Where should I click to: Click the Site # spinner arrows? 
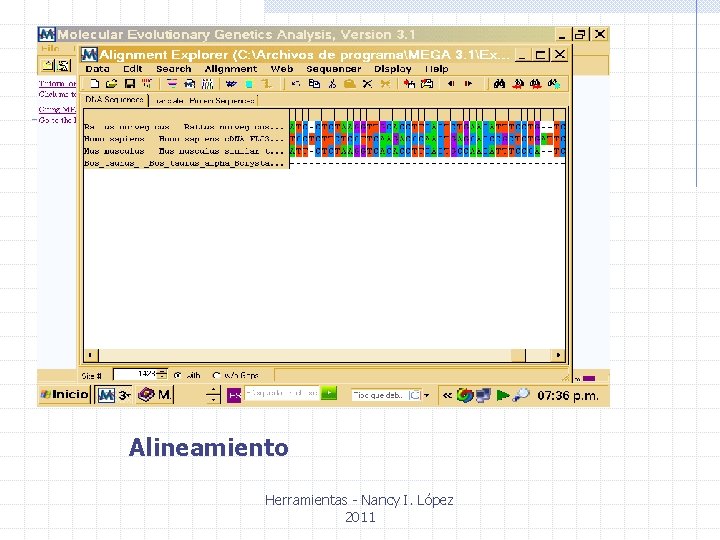coord(162,375)
